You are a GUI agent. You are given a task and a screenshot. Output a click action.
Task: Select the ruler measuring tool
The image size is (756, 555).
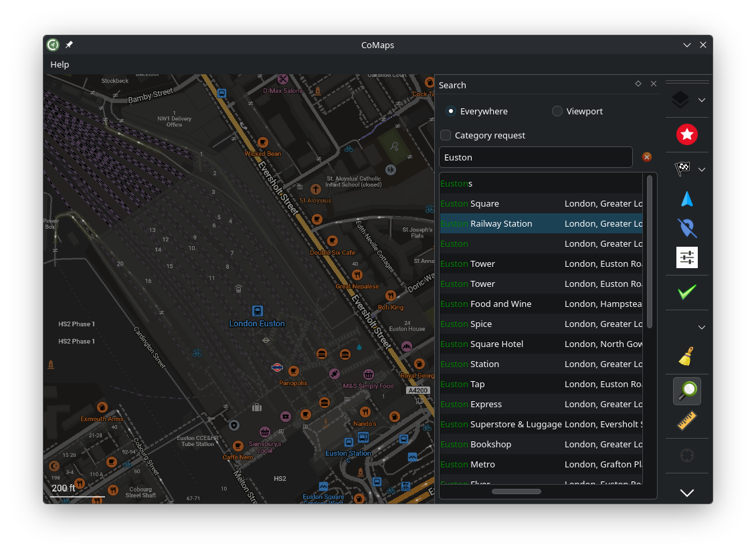686,421
